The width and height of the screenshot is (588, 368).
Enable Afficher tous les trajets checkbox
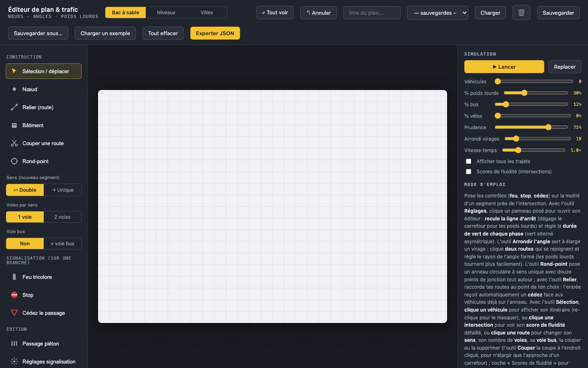point(468,162)
